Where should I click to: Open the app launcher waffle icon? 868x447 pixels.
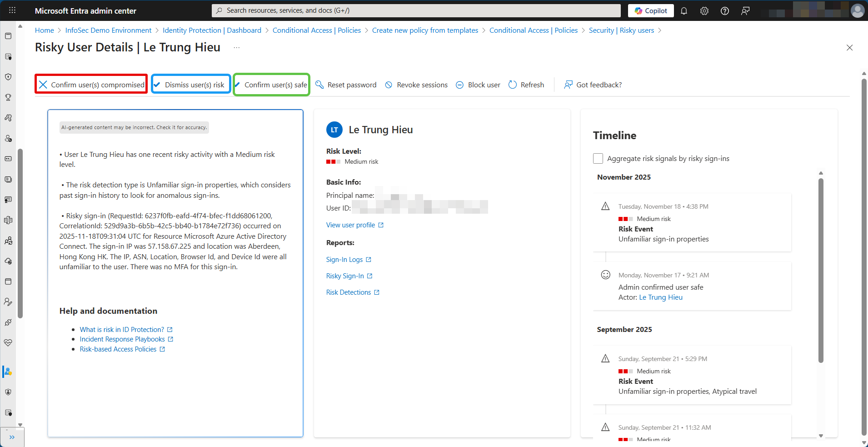[x=12, y=10]
